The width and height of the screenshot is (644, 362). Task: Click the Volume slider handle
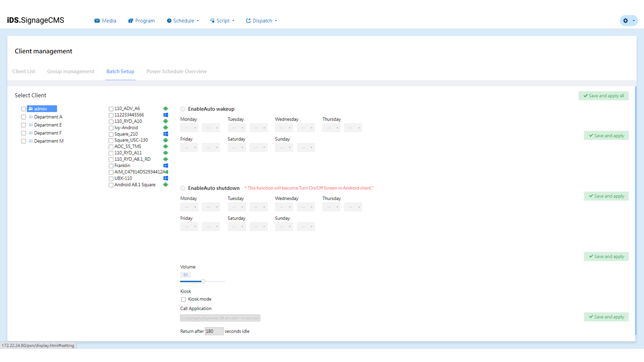point(203,282)
